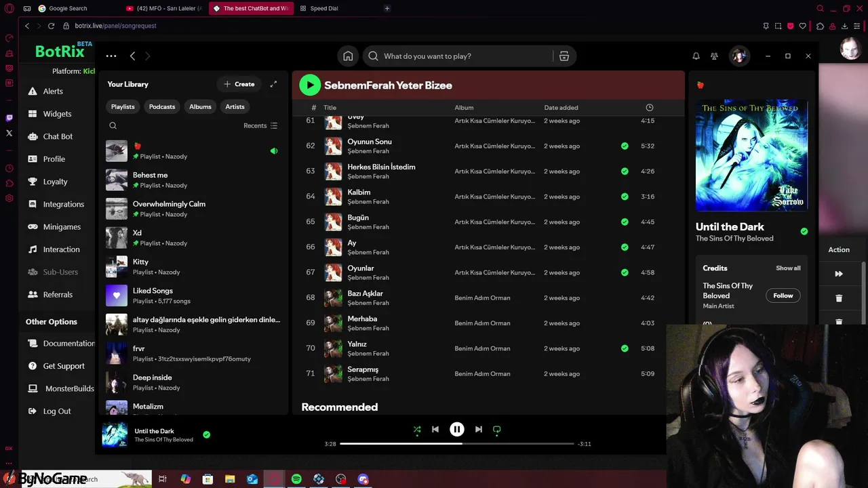Open Microsoft Store from taskbar

208,479
